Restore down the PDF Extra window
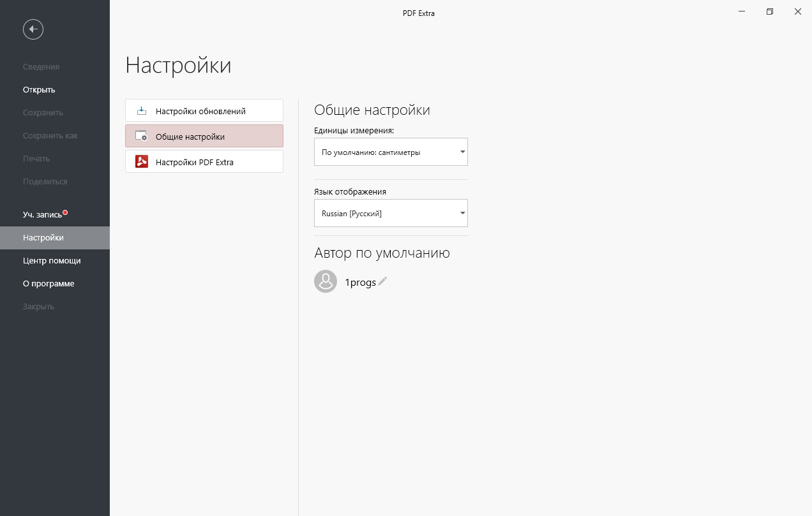Screen dimensions: 812x516 coord(770,11)
